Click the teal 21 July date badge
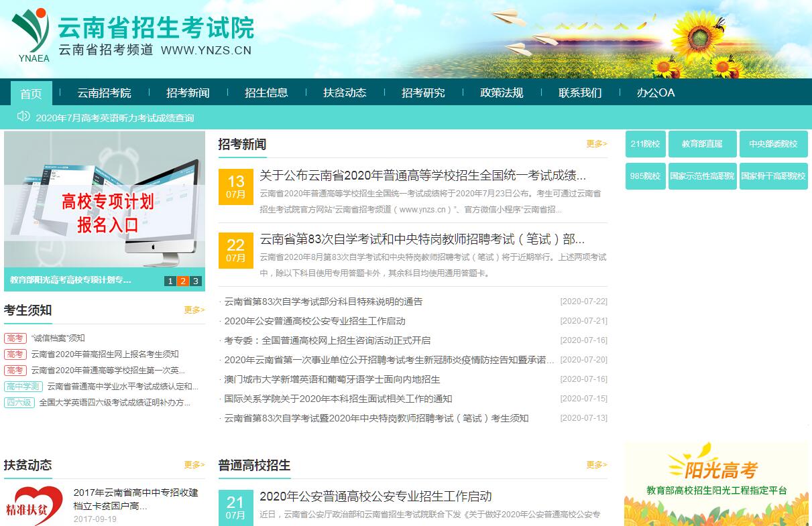Screen dimensions: 812x526 coord(235,507)
